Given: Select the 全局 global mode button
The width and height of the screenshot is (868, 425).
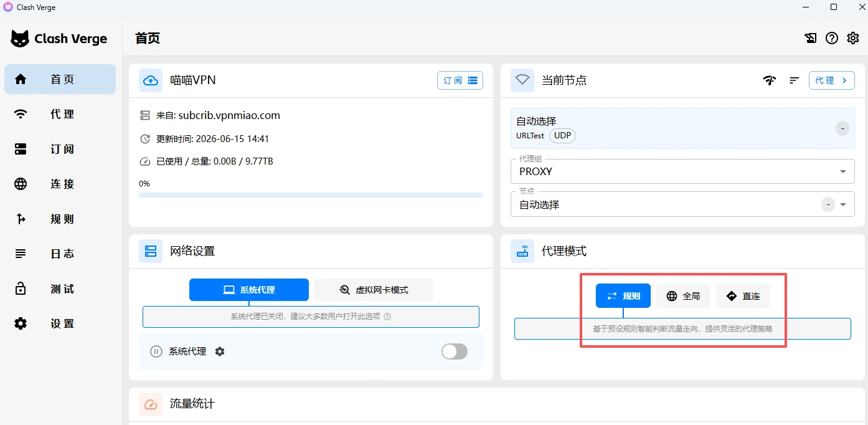Looking at the screenshot, I should (683, 296).
